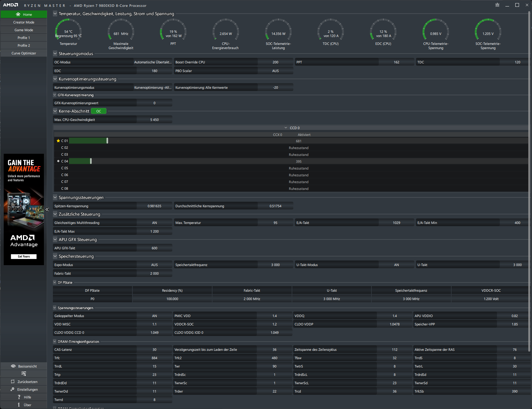
Task: Click the Trfc value 884
Action: point(154,358)
